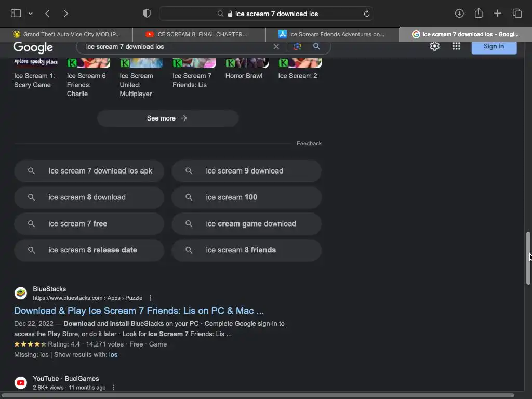Go to the Google logo homepage

coord(33,47)
